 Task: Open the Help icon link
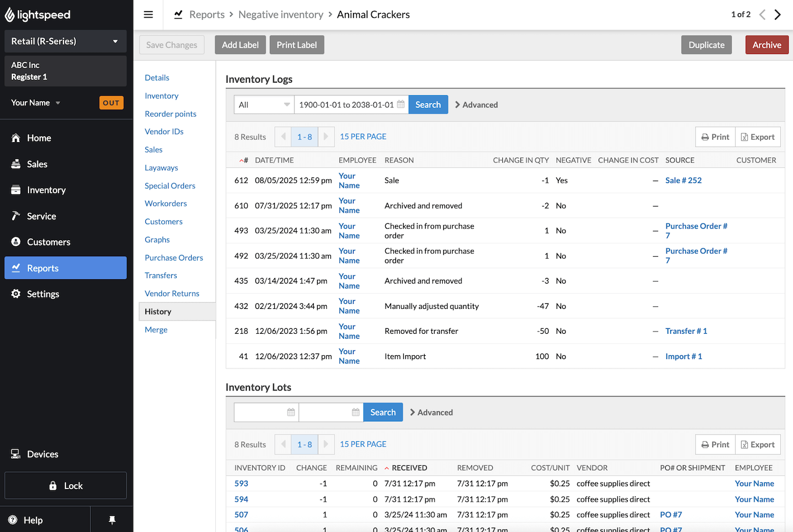[13, 520]
